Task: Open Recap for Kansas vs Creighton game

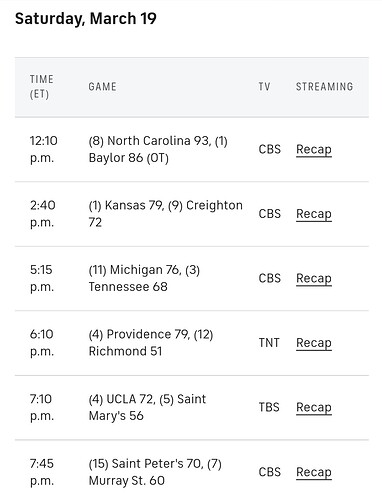Action: click(x=314, y=214)
